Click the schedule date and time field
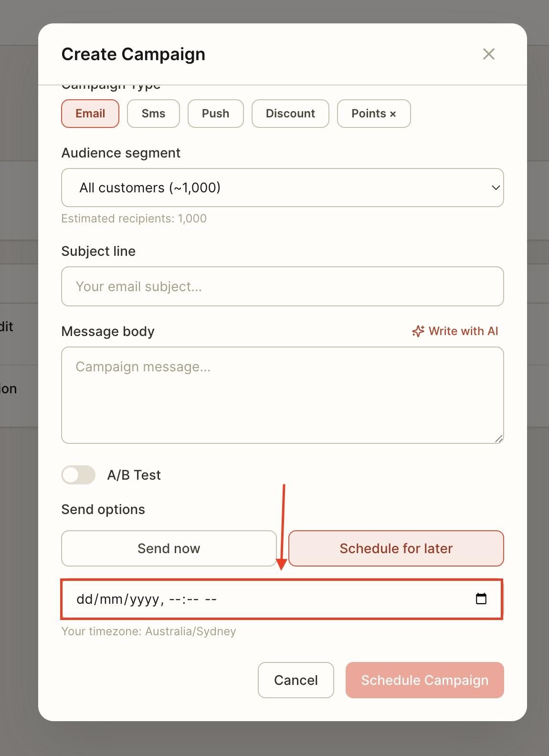Image resolution: width=549 pixels, height=756 pixels. pos(282,599)
